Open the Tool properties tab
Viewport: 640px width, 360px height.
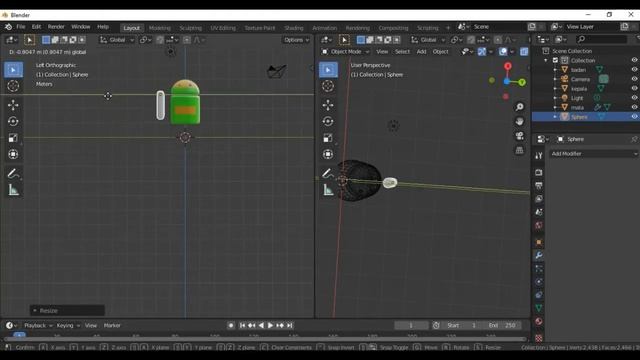pos(539,156)
